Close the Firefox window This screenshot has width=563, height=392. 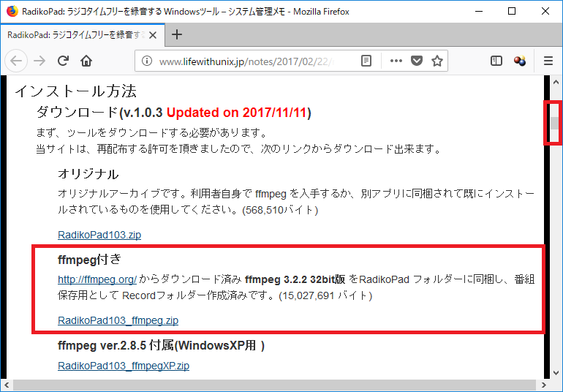pos(545,11)
